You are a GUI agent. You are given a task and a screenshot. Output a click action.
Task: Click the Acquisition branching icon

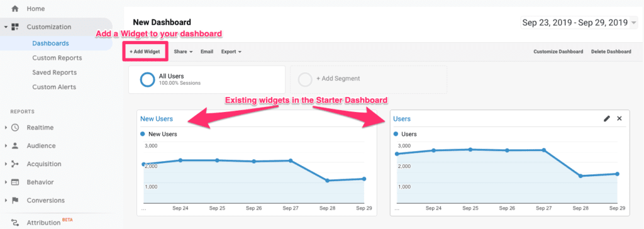[x=15, y=164]
